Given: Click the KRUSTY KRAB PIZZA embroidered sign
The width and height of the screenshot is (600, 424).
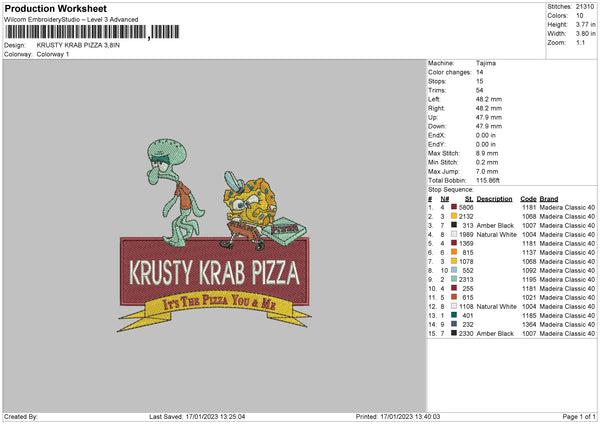Looking at the screenshot, I should click(x=214, y=271).
